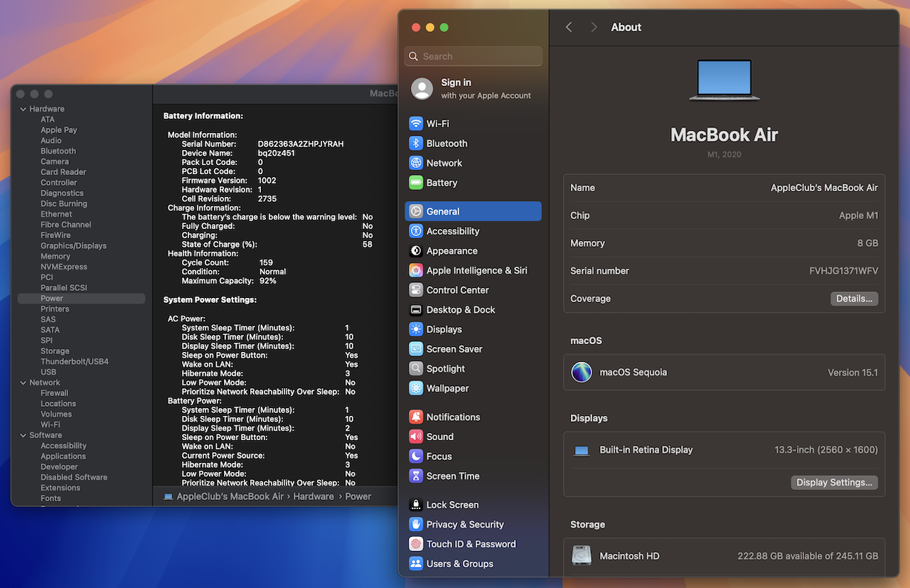This screenshot has height=588, width=910.
Task: Click the macOS Sequoia icon
Action: point(582,373)
